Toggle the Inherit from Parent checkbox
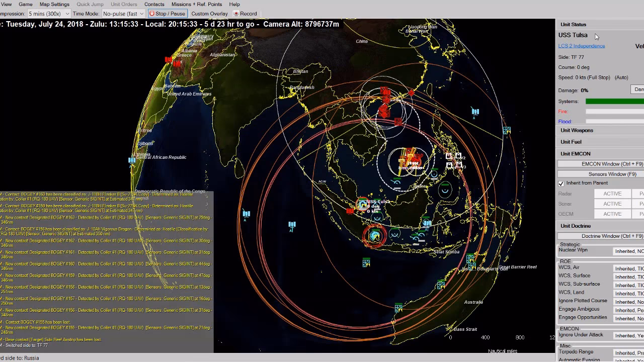The width and height of the screenshot is (644, 362). click(x=561, y=184)
